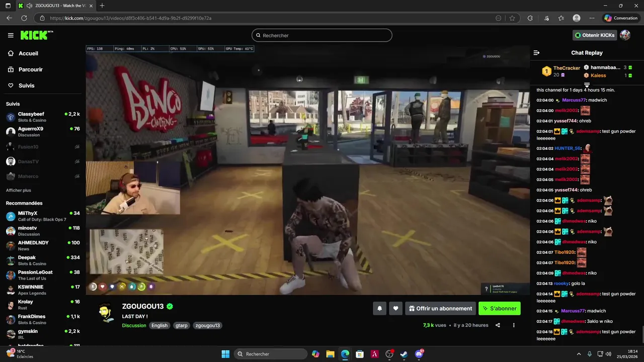
Task: Go back in the browser
Action: [9, 18]
